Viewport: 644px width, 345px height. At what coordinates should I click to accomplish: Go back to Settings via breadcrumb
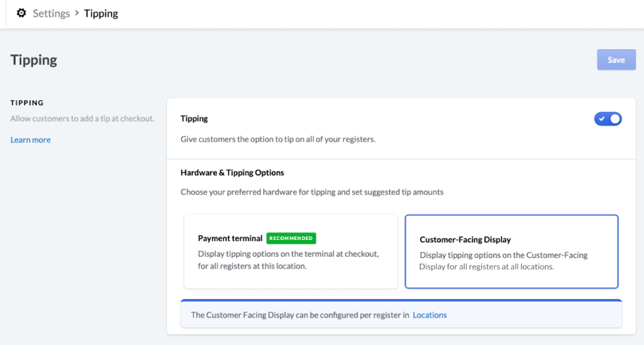click(52, 13)
